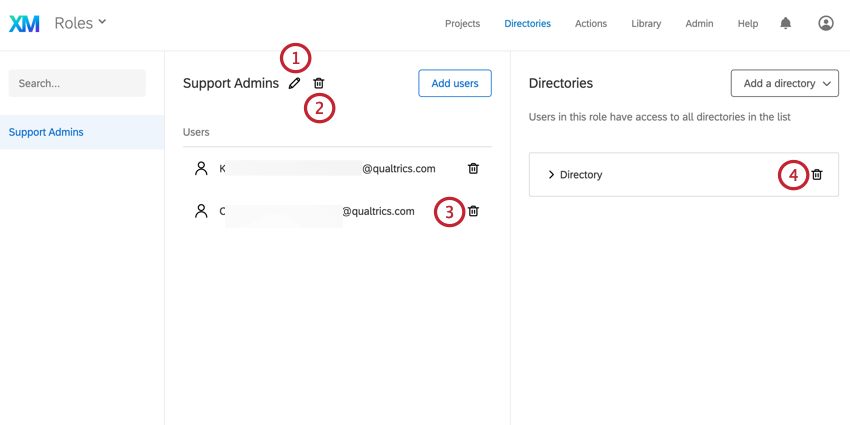This screenshot has width=850, height=425.
Task: Delete the Support Admins role via trash icon
Action: (319, 84)
